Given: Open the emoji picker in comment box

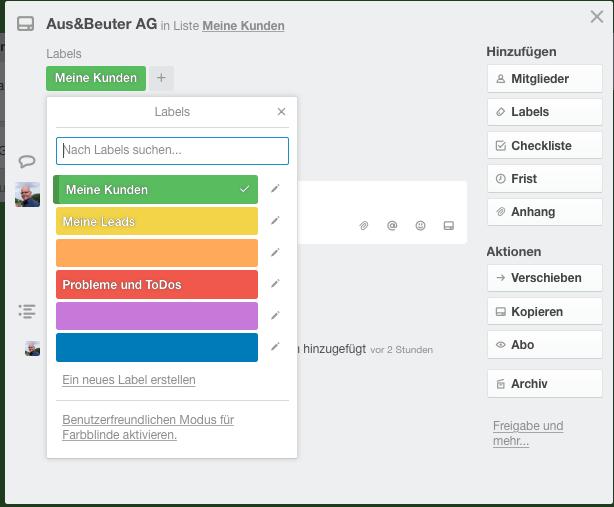Looking at the screenshot, I should pos(420,226).
